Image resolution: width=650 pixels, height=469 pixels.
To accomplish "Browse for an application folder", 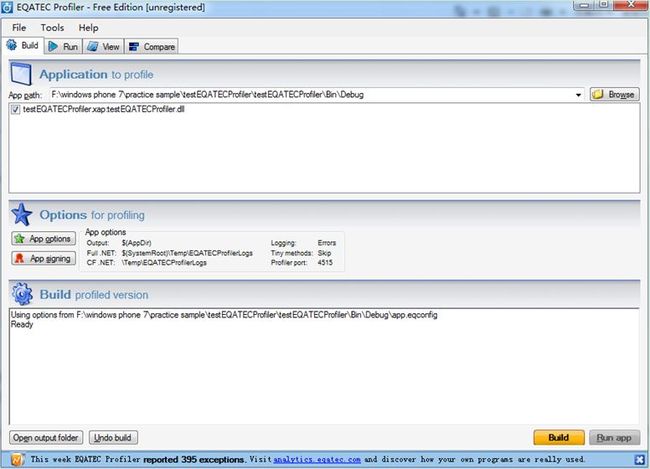I will coord(614,95).
